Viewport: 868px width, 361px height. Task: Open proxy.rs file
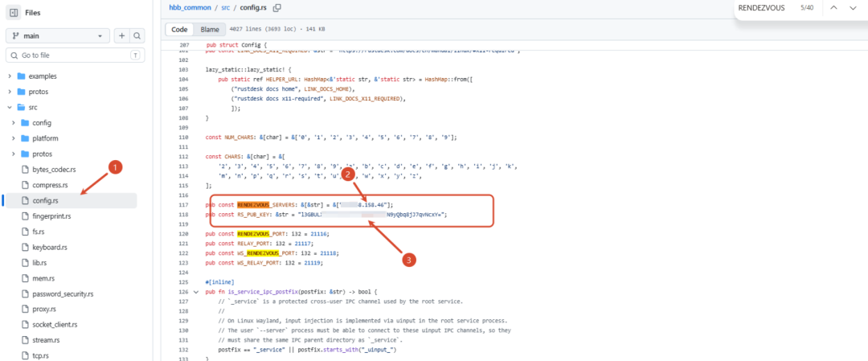tap(43, 309)
